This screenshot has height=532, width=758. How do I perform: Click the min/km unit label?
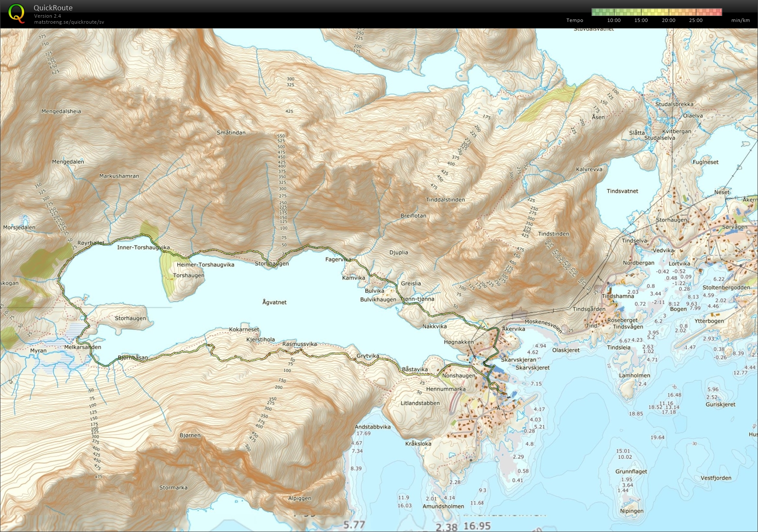click(740, 20)
